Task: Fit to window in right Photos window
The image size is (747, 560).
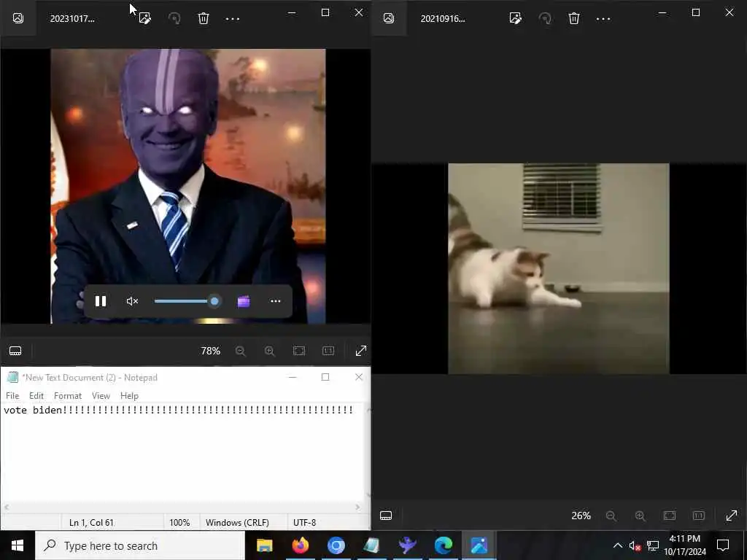Action: click(x=670, y=516)
